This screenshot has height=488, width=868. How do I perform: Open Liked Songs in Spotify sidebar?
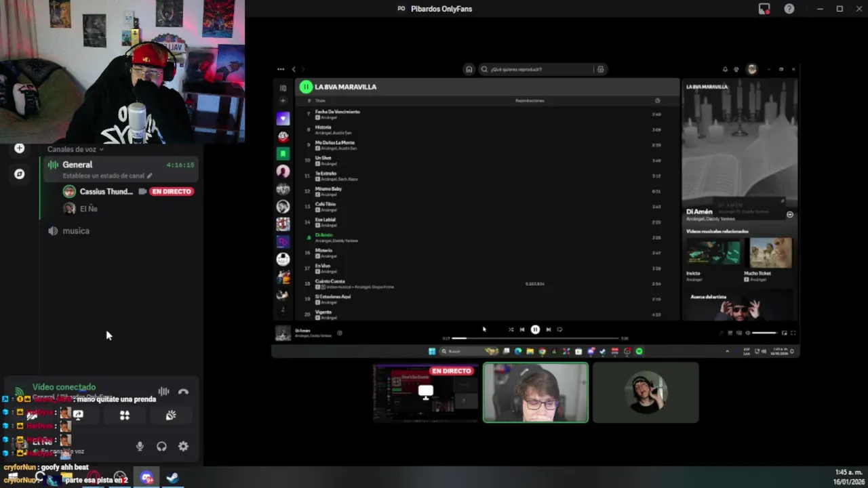(x=283, y=119)
